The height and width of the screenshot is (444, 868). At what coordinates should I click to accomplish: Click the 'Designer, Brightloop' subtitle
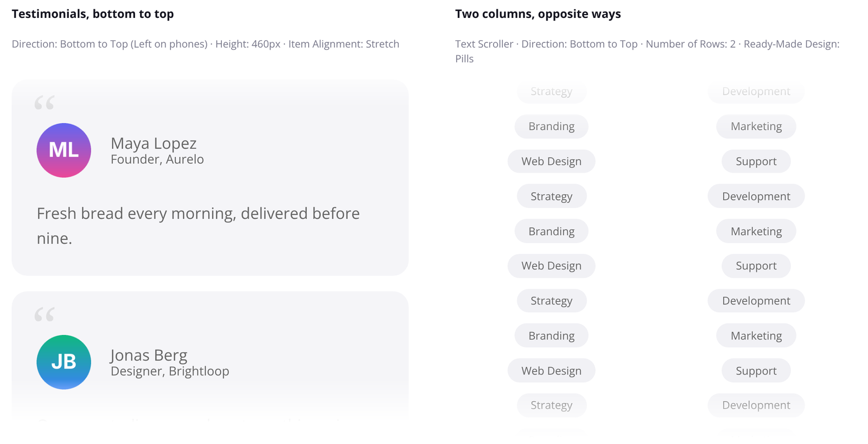pyautogui.click(x=170, y=371)
